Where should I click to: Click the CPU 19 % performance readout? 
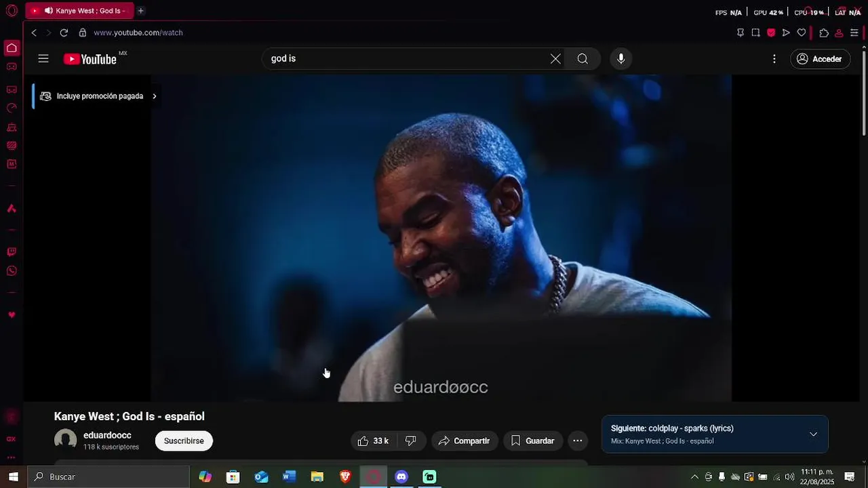pos(809,13)
